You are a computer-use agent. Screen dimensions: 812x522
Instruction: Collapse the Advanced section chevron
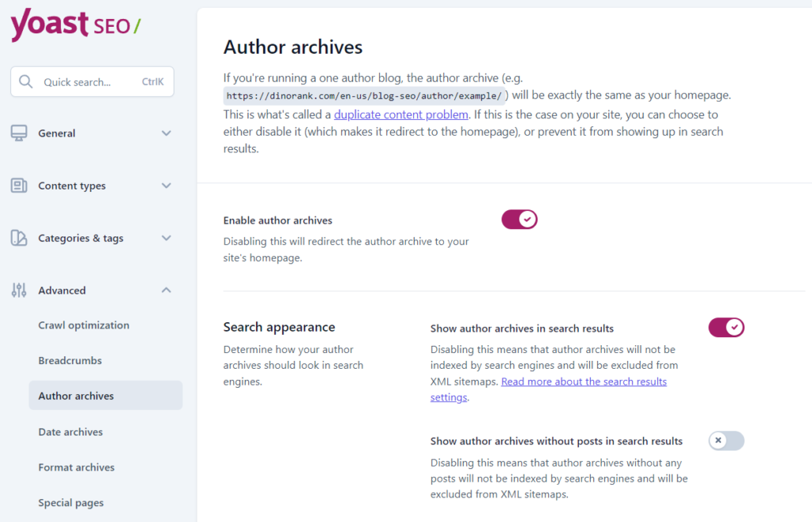(x=167, y=290)
